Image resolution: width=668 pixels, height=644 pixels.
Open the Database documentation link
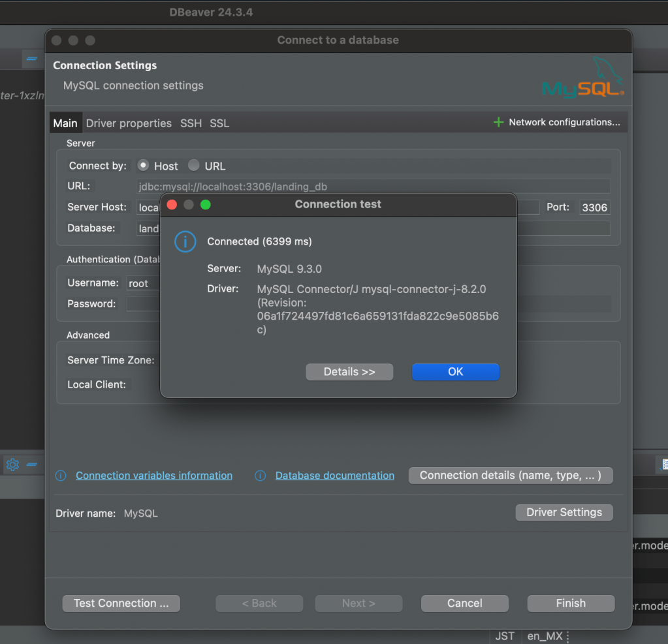pyautogui.click(x=334, y=476)
